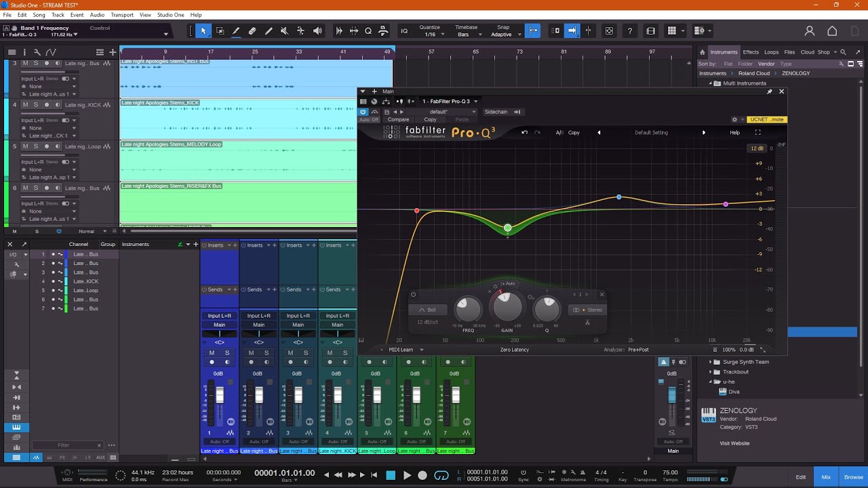Open plugin settings gear icon
The image size is (868, 488).
click(734, 120)
